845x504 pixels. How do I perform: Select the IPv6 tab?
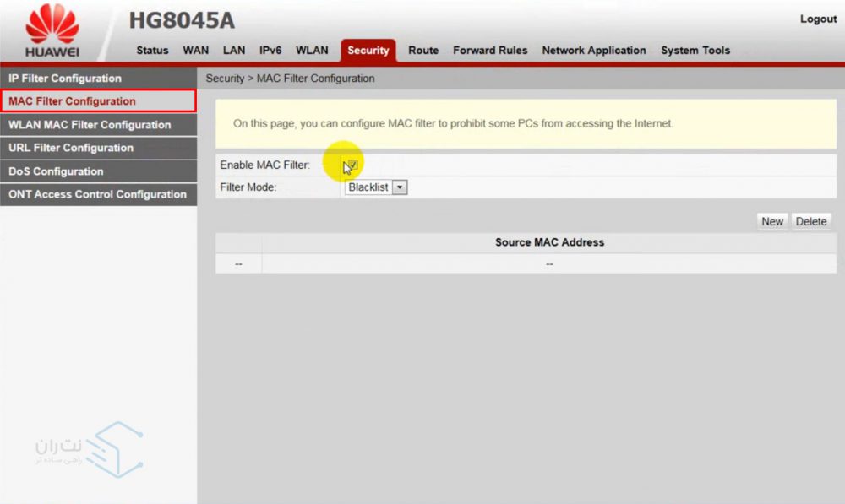(270, 51)
